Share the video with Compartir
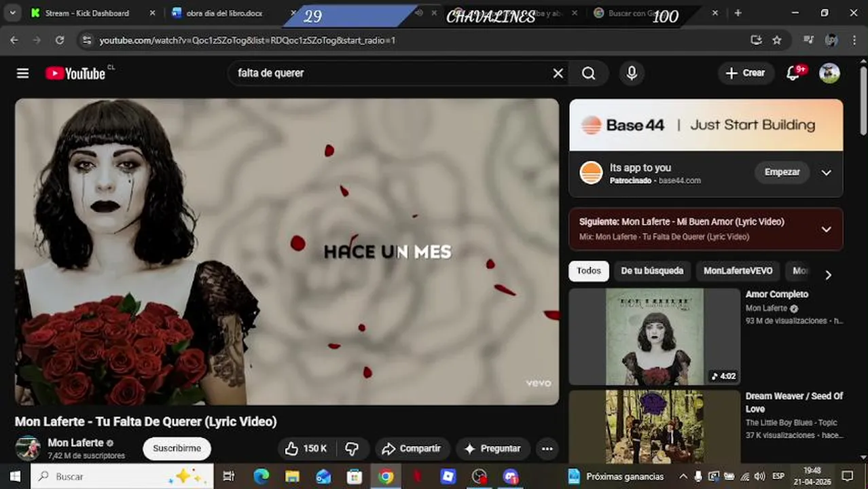Image resolution: width=868 pixels, height=489 pixels. (x=412, y=448)
